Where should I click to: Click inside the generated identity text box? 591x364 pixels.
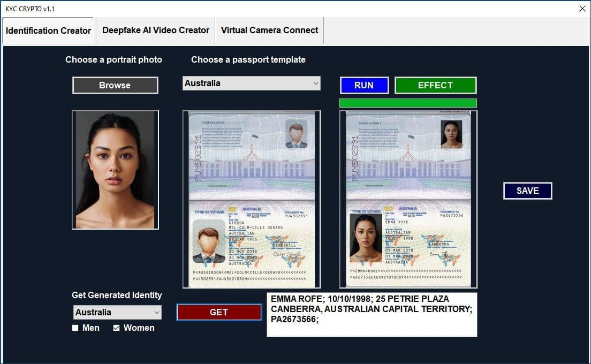[x=372, y=315]
